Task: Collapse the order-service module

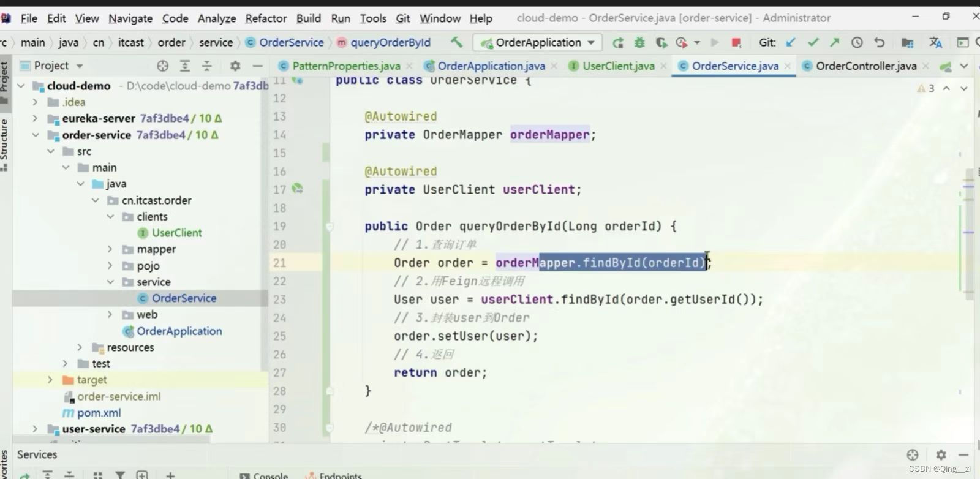Action: [x=35, y=135]
